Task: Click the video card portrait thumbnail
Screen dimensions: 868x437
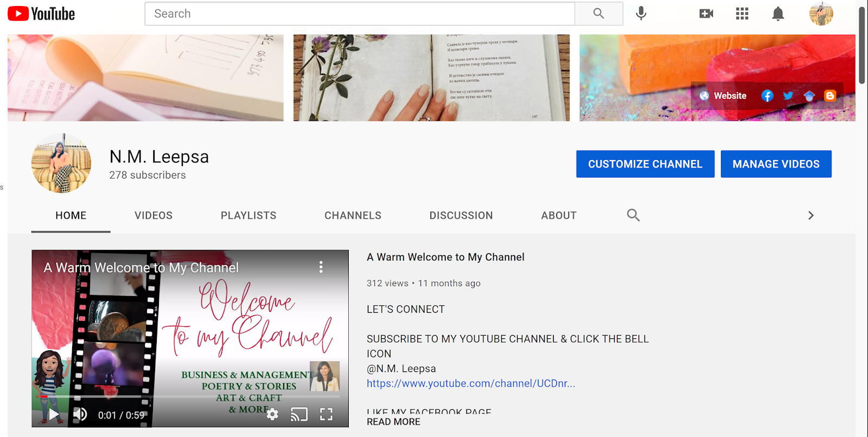Action: pyautogui.click(x=325, y=376)
